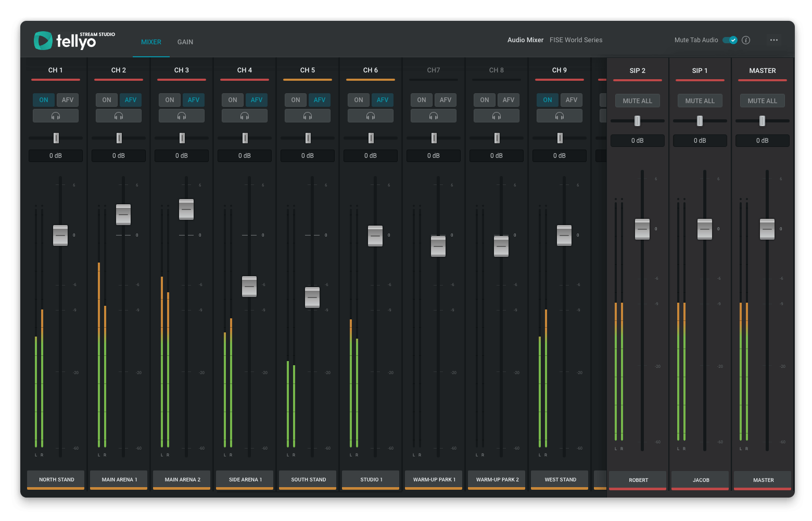
Task: Click the MASTER pan slider knob
Action: (762, 121)
